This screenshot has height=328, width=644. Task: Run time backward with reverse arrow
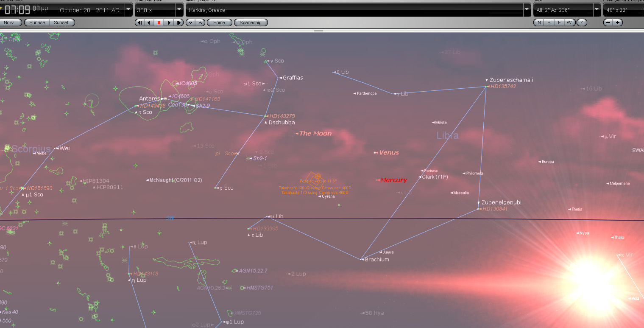click(x=149, y=22)
